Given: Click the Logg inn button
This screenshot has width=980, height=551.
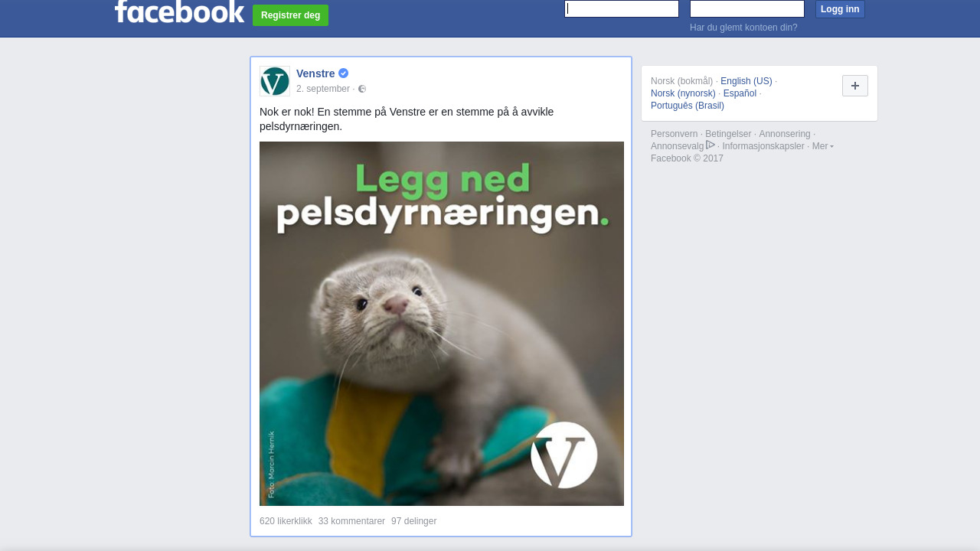Looking at the screenshot, I should point(840,9).
